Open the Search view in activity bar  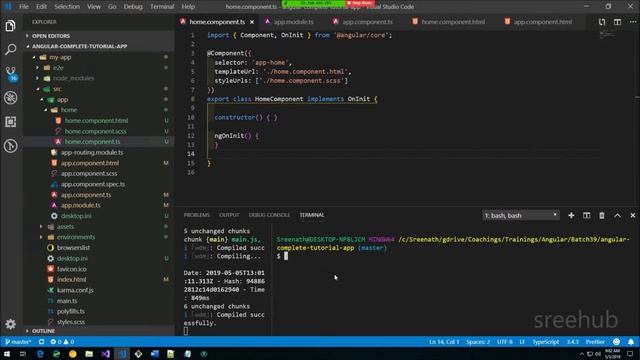11,50
